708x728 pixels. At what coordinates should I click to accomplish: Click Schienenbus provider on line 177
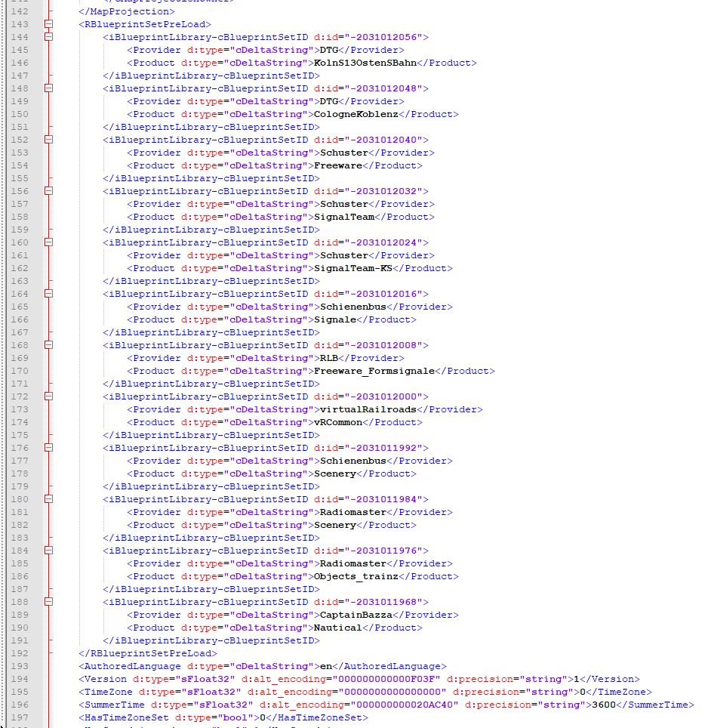[353, 461]
